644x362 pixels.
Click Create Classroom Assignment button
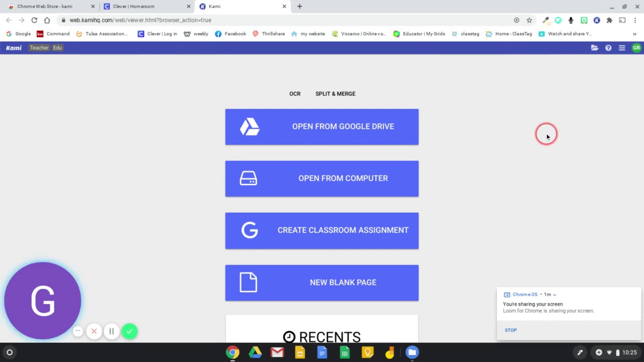(322, 230)
